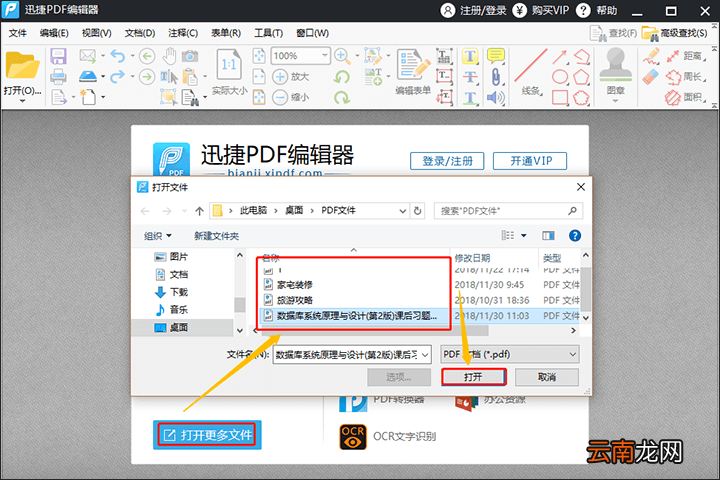Select the 旅游攻略 PDF file

(x=294, y=300)
